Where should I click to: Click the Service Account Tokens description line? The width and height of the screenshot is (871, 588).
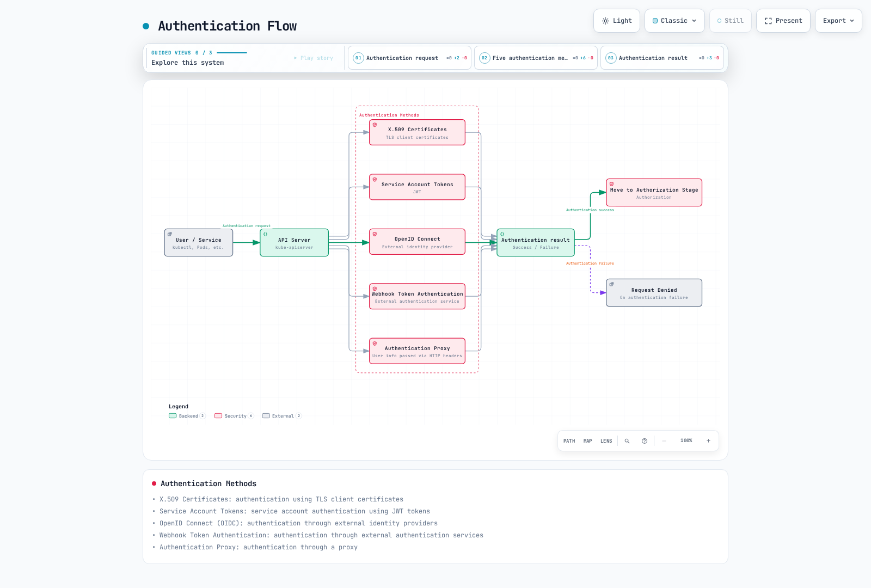pos(295,511)
